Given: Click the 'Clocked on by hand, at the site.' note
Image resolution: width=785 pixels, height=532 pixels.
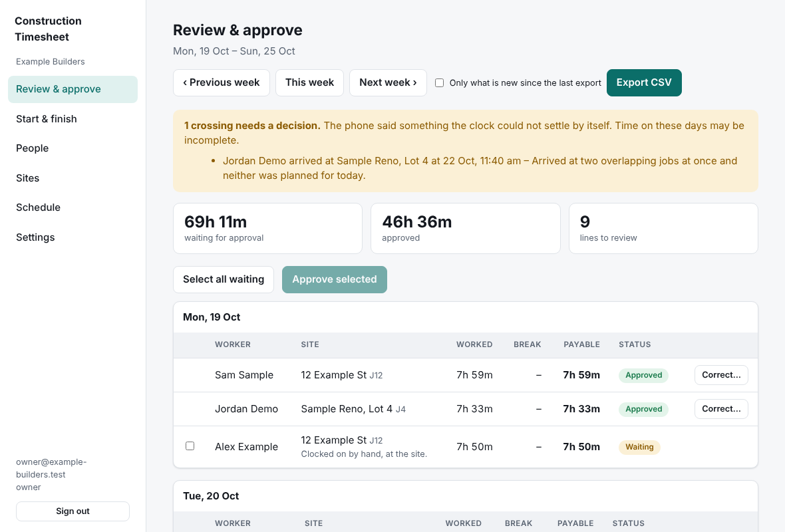Looking at the screenshot, I should pyautogui.click(x=364, y=454).
